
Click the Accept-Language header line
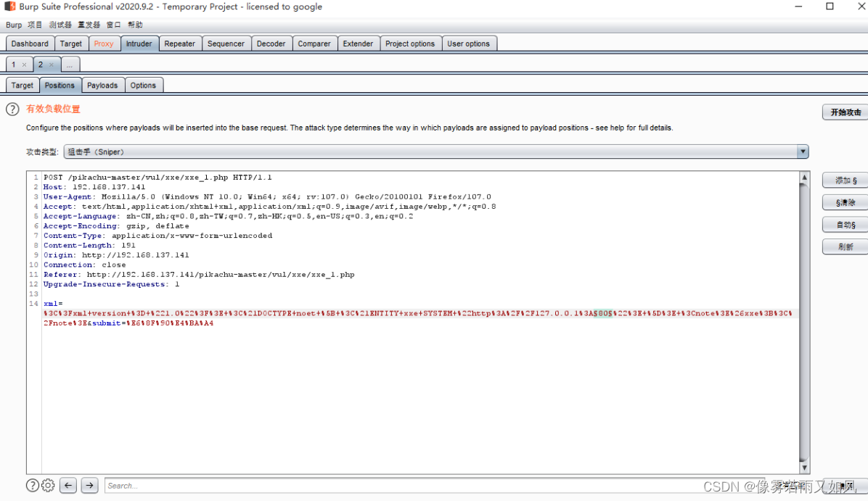(228, 216)
